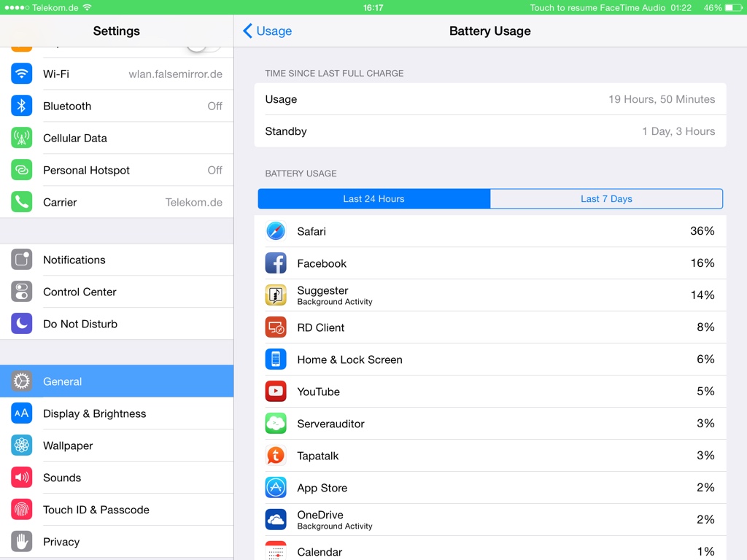Tap Facebook's 16% usage value
Screen dimensions: 747x560
coord(703,262)
